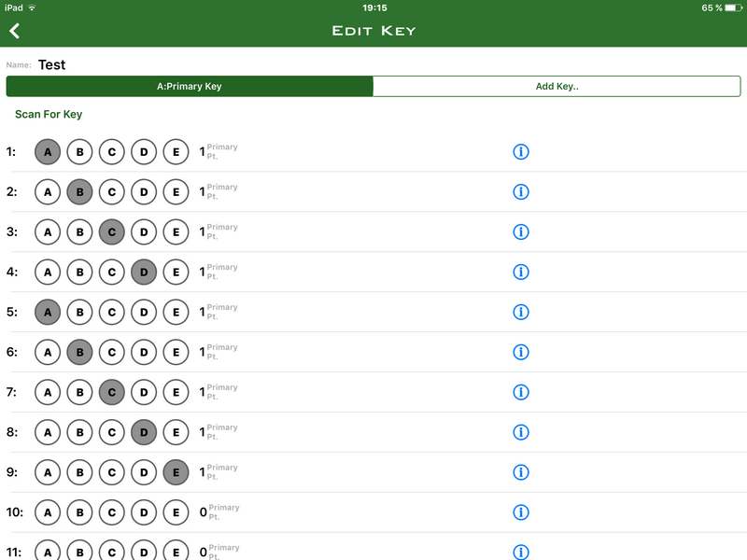Open info icon for question 3
This screenshot has width=747, height=560.
pos(521,231)
